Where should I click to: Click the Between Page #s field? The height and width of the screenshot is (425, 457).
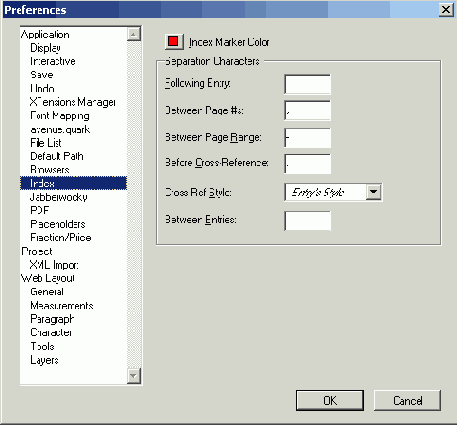click(308, 110)
